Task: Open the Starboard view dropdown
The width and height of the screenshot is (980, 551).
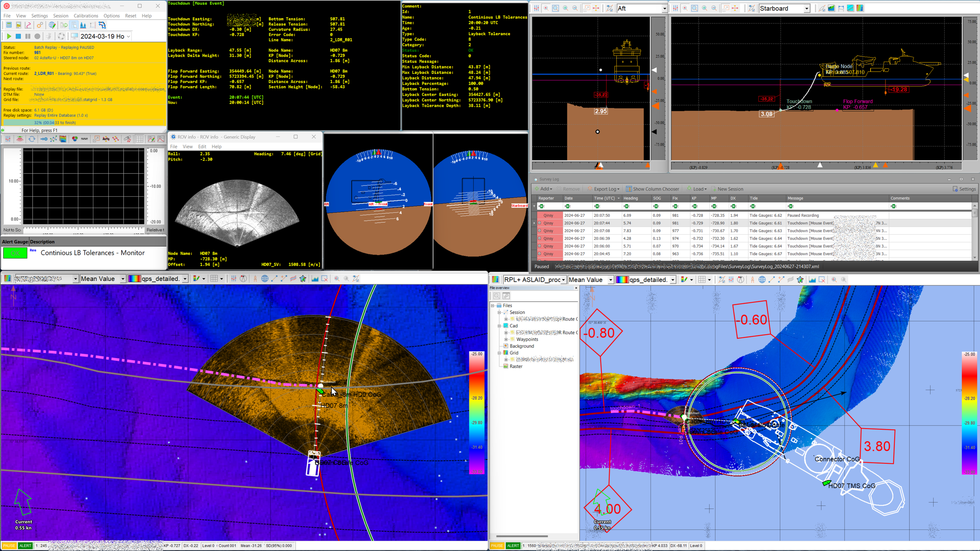Action: click(x=807, y=8)
